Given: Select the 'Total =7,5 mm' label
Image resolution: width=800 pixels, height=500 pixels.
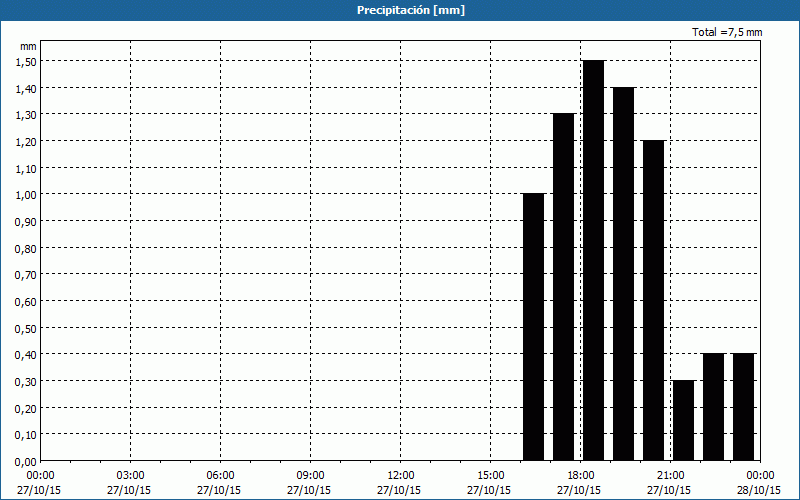Looking at the screenshot, I should 727,32.
